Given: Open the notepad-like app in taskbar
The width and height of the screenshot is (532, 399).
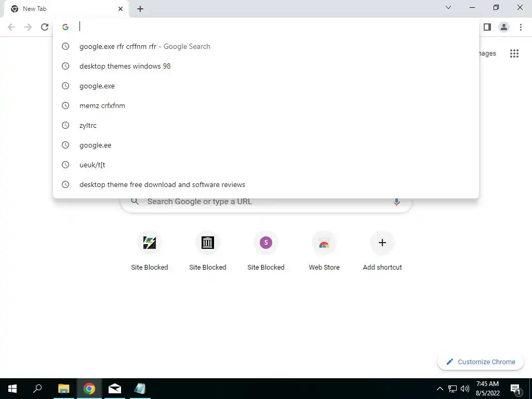Looking at the screenshot, I should click(x=140, y=389).
